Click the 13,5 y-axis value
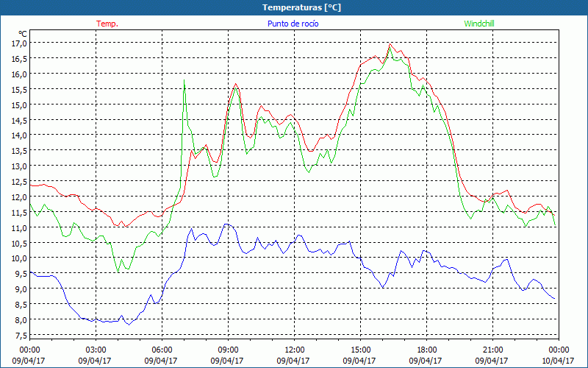 pos(21,151)
